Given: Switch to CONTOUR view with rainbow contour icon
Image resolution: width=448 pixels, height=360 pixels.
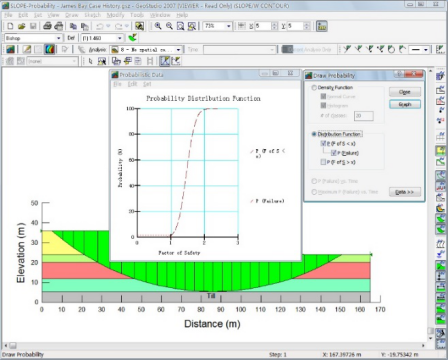Looking at the screenshot, I should 50,50.
